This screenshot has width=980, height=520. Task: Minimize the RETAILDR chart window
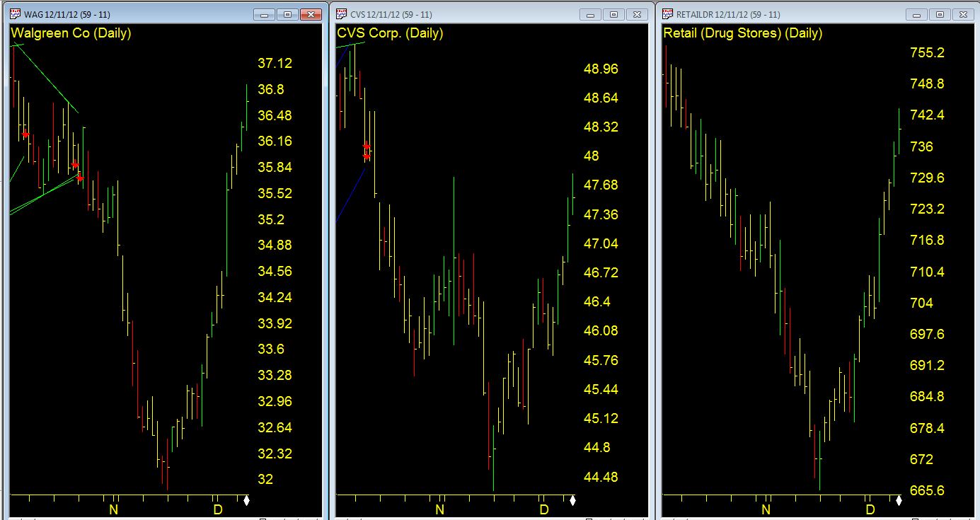[x=918, y=14]
